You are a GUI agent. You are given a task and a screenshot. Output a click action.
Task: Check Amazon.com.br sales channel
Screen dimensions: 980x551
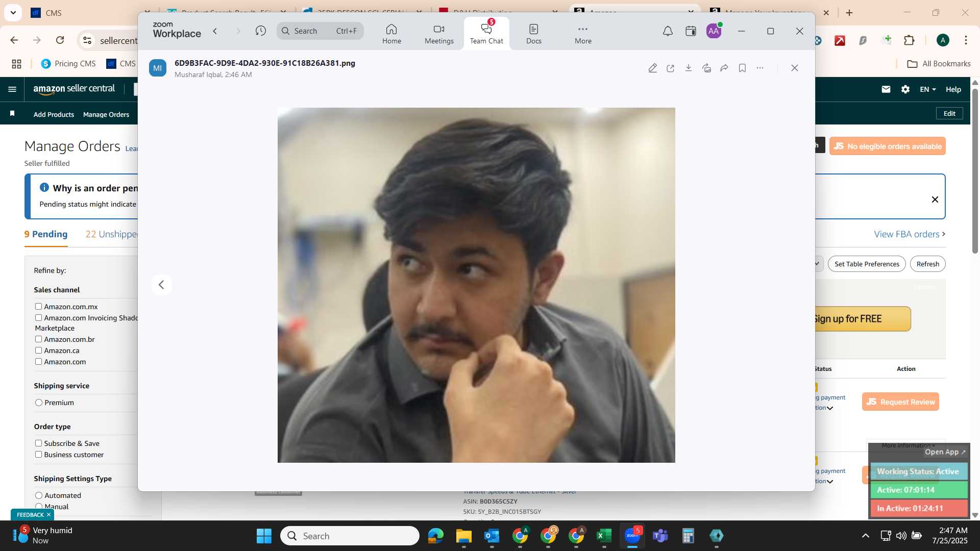(x=38, y=339)
